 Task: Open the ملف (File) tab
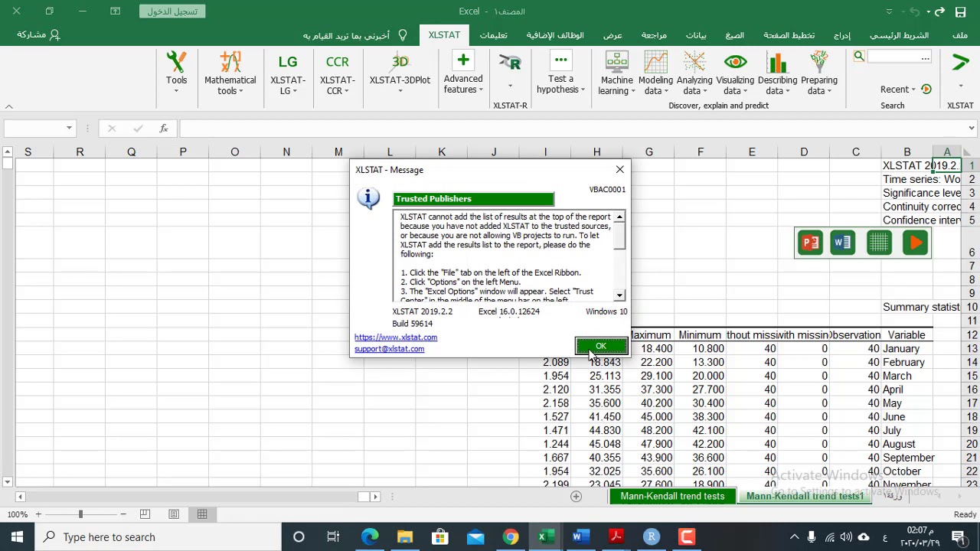pyautogui.click(x=960, y=35)
